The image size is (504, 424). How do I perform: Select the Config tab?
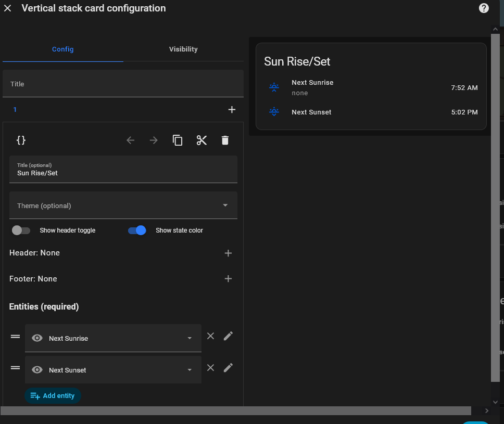pos(63,49)
